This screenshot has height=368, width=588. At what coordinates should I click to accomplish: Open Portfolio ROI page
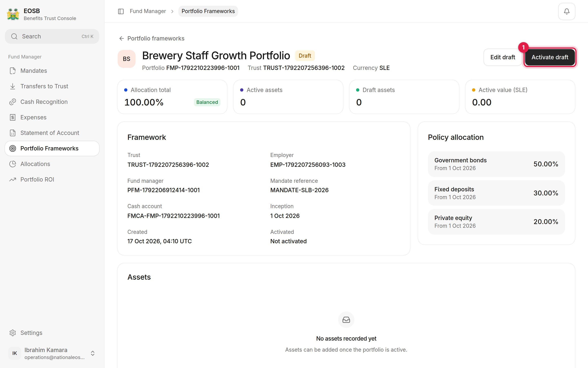click(x=52, y=180)
